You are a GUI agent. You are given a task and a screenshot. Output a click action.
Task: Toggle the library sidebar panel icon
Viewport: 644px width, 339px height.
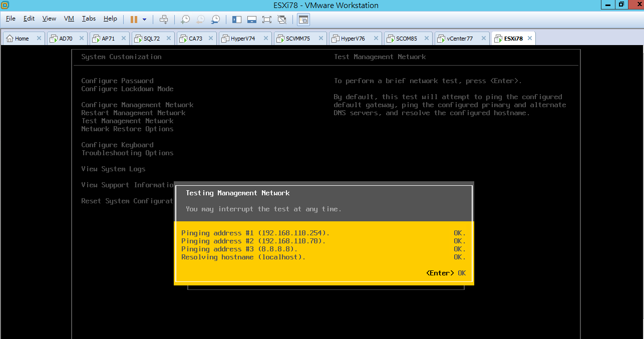[237, 20]
